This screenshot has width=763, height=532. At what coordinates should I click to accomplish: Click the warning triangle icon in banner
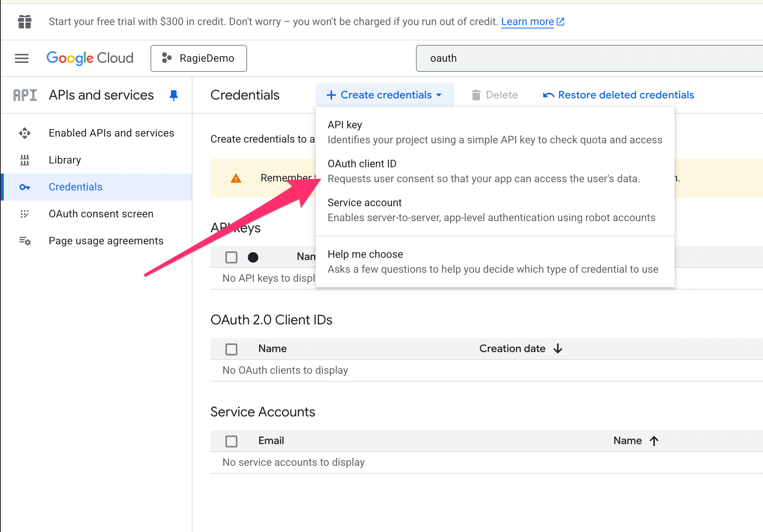[x=236, y=178]
